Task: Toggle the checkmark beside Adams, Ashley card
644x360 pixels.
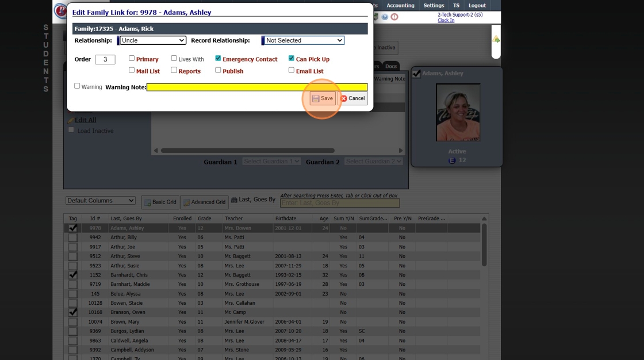Action: 416,74
